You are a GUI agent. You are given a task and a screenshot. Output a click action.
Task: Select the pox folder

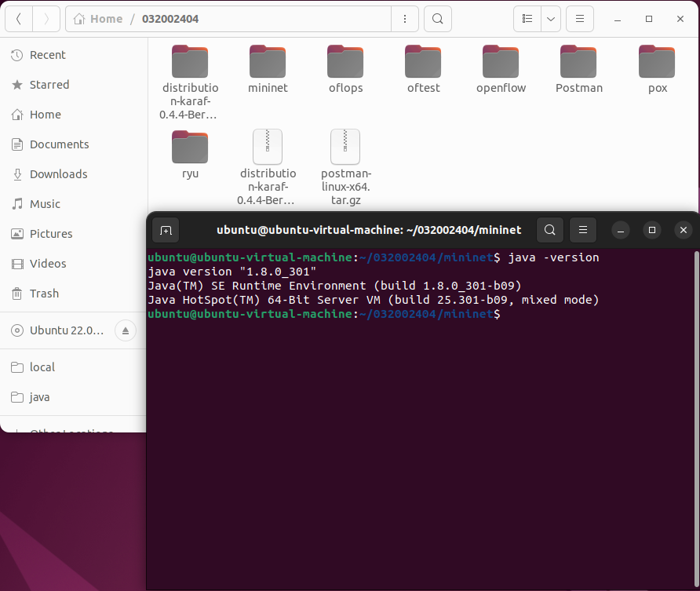[x=657, y=69]
